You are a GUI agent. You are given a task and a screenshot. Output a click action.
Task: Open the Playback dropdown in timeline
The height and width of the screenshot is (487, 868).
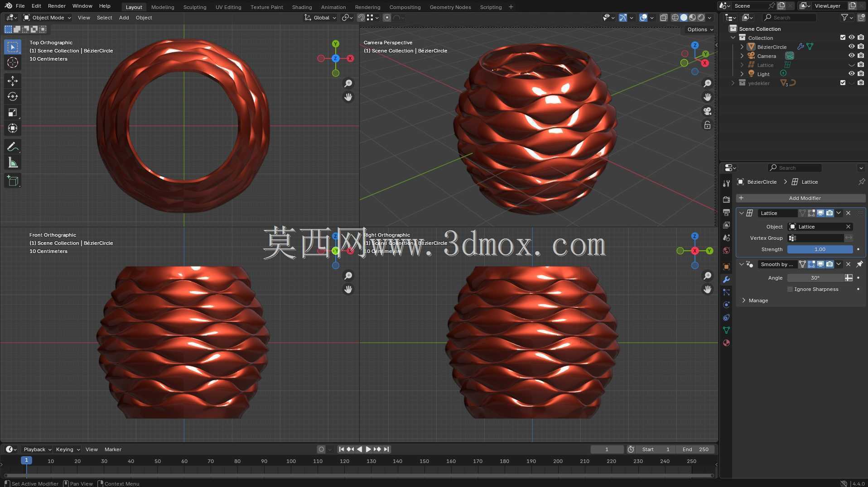click(x=37, y=449)
